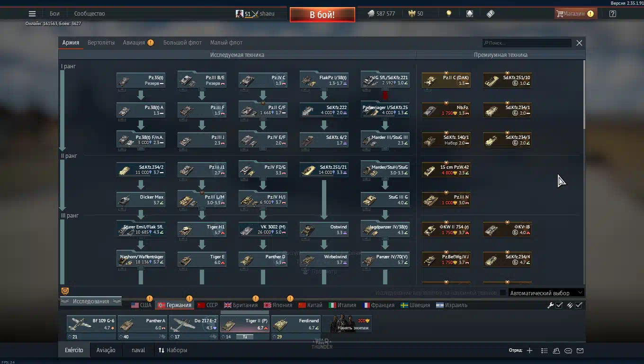
Task: Select the Израиль nation tab
Action: click(452, 305)
